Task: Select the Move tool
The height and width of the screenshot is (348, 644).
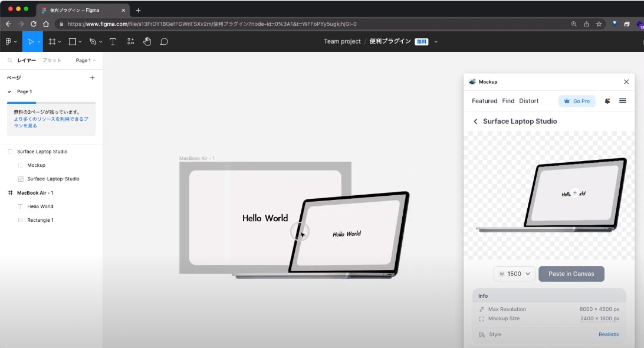Action: click(31, 41)
